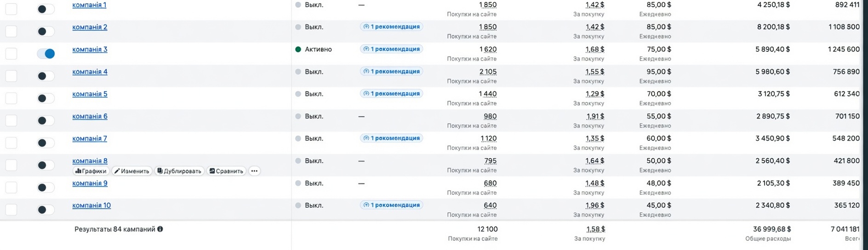Open the компанія 10 campaign link

tap(91, 205)
